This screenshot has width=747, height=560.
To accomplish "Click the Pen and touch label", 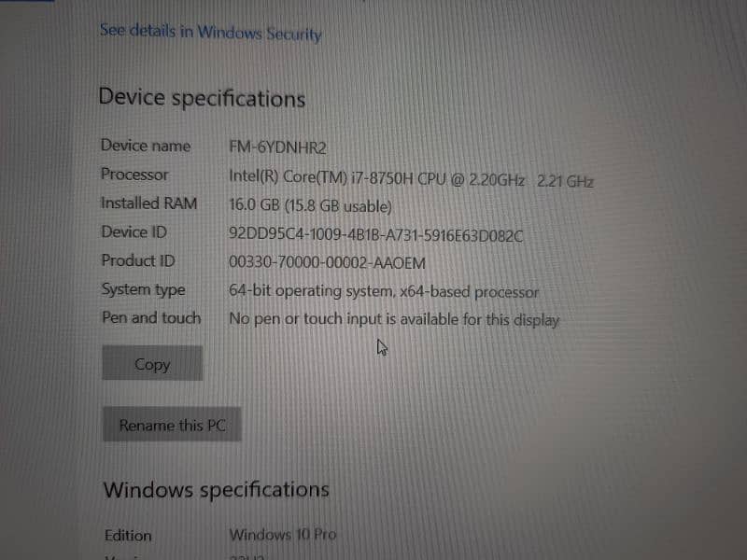I will coord(151,317).
